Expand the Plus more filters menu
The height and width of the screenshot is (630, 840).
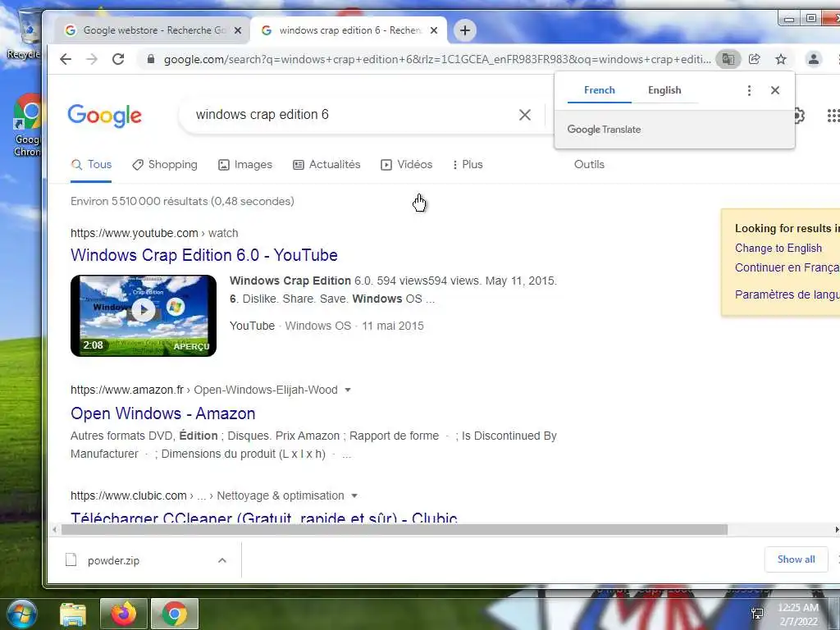pyautogui.click(x=468, y=164)
